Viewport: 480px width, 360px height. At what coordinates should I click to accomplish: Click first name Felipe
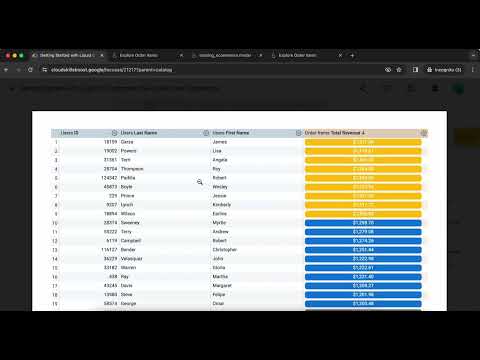[219, 295]
